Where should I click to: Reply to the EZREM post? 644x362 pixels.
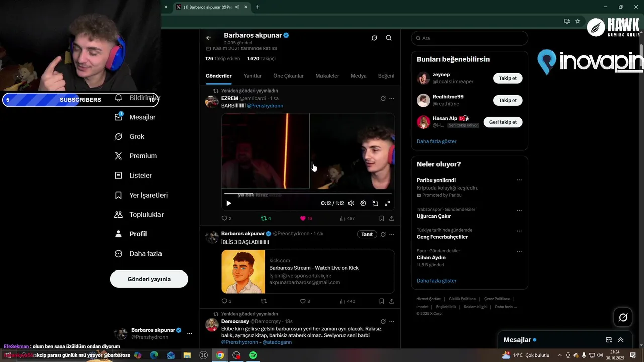[226, 218]
